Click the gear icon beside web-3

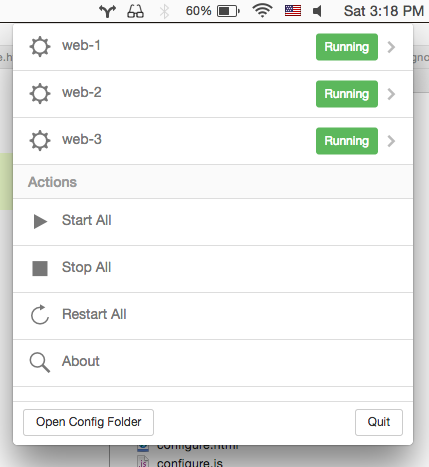[40, 141]
